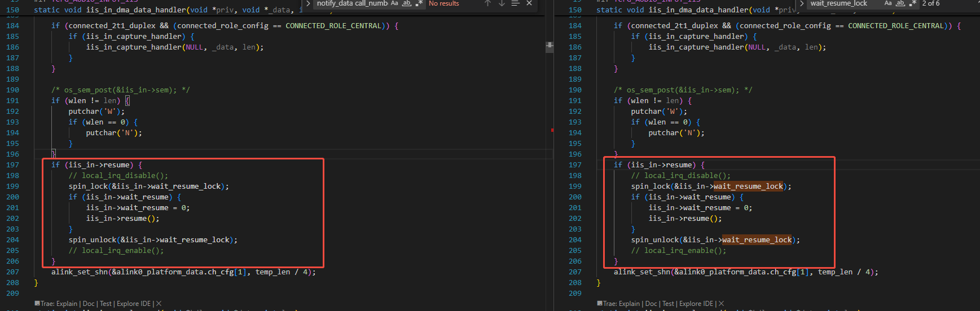Click os_sem_post comment on left line 190

tap(121, 90)
